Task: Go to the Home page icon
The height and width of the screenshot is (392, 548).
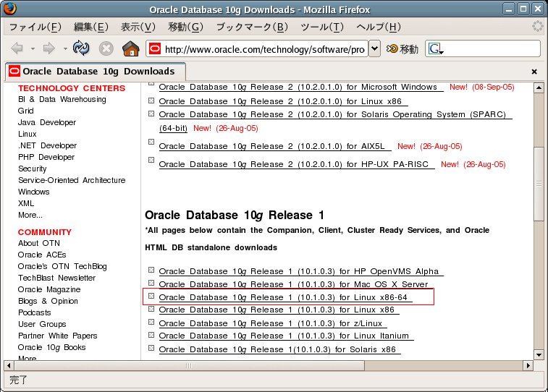Action: (x=131, y=48)
